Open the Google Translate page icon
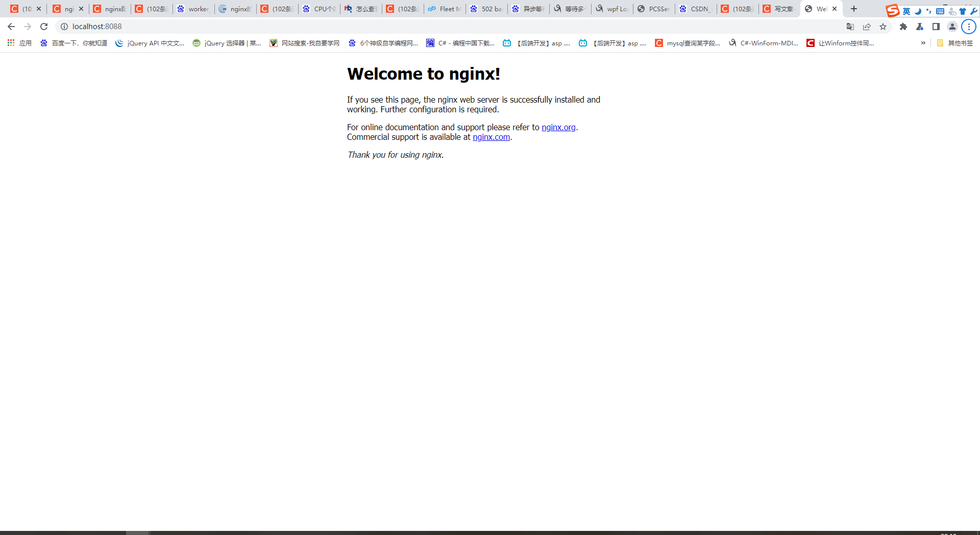 850,27
